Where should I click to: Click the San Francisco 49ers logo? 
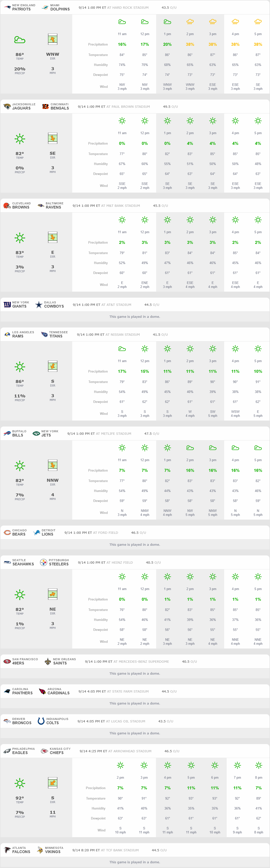click(x=7, y=661)
